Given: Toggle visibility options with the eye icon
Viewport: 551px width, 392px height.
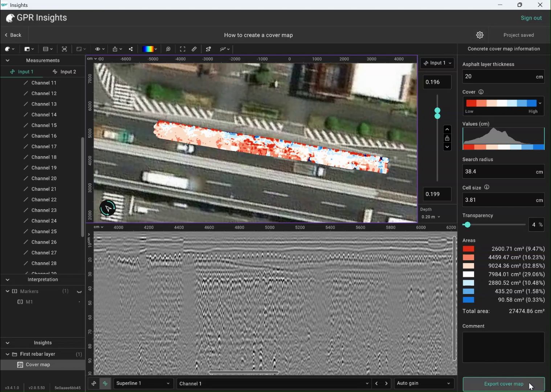Looking at the screenshot, I should [x=97, y=49].
